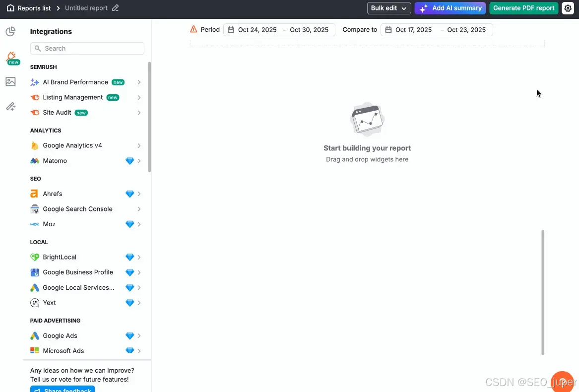Click the AI Brand Performance sparkle icon
The height and width of the screenshot is (392, 579).
click(35, 82)
